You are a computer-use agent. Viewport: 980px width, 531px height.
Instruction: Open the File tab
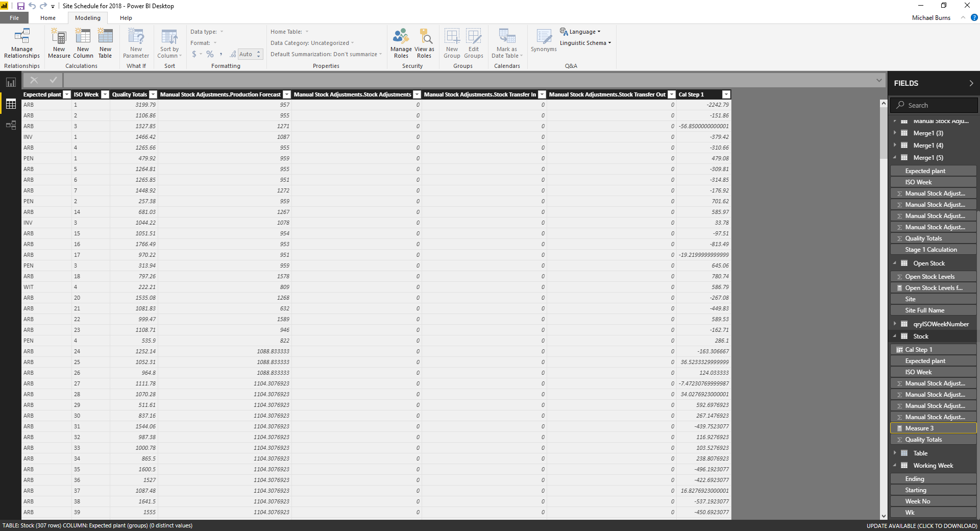coord(14,18)
